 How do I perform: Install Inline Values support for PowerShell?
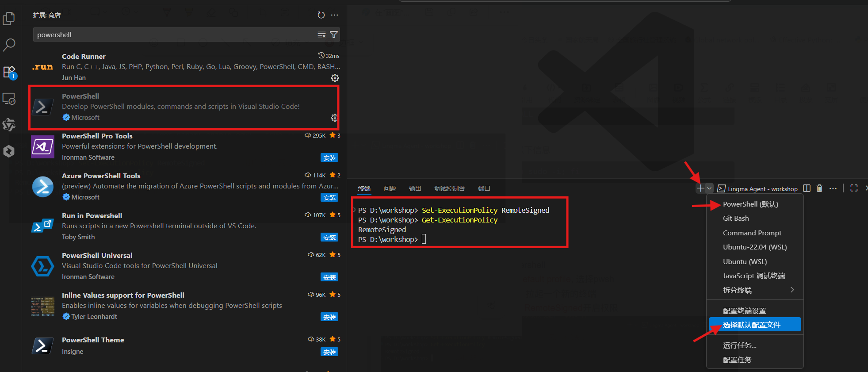point(329,317)
